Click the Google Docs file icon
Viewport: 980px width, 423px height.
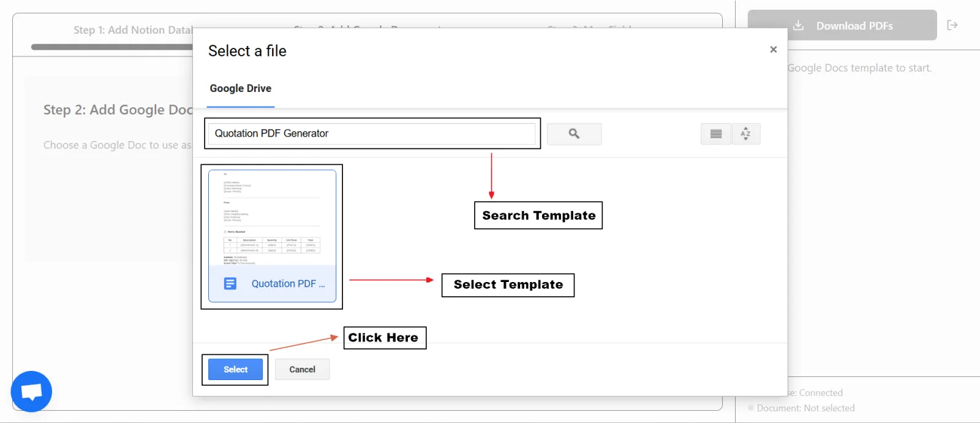tap(230, 284)
